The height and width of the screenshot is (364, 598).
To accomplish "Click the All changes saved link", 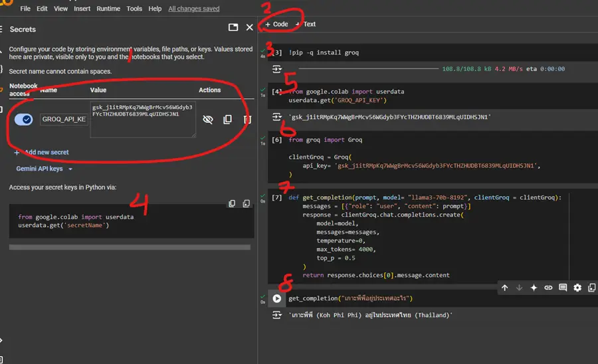I will pos(194,9).
